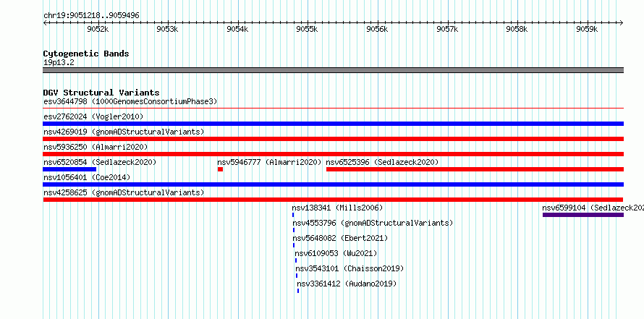
Task: Click the 9059k ruler tick label
Action: point(587,29)
